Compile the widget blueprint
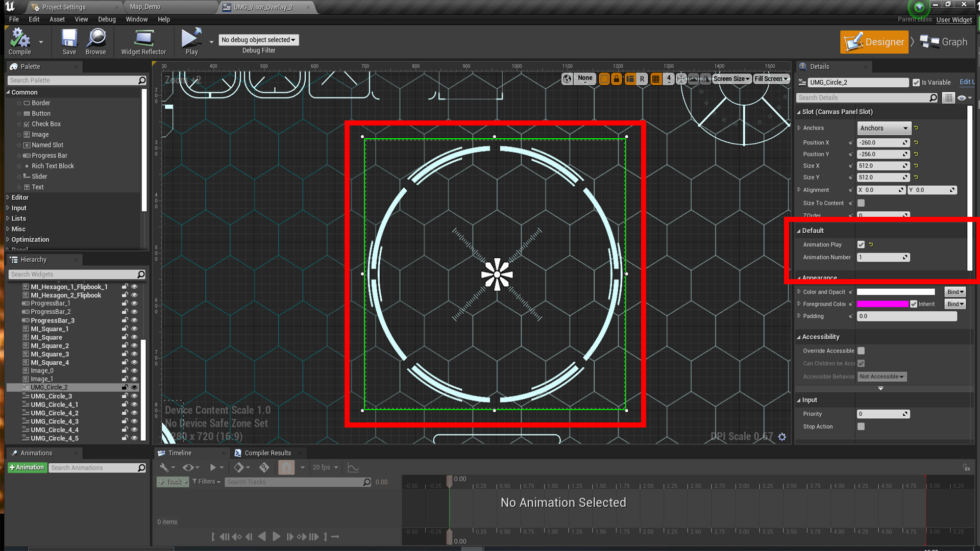This screenshot has width=980, height=551. click(19, 41)
